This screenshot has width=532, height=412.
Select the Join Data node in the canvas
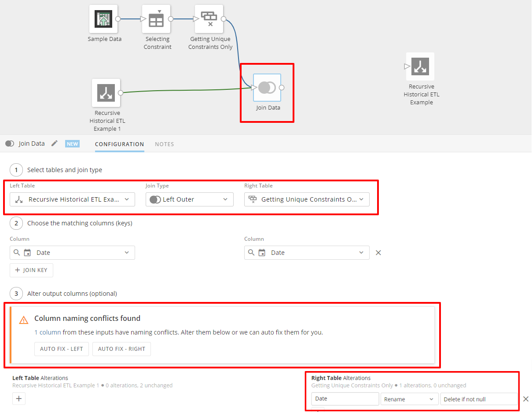(267, 88)
